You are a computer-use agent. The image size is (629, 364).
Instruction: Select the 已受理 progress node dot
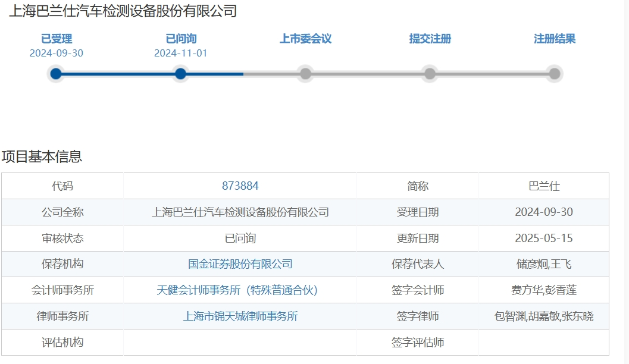pyautogui.click(x=56, y=74)
